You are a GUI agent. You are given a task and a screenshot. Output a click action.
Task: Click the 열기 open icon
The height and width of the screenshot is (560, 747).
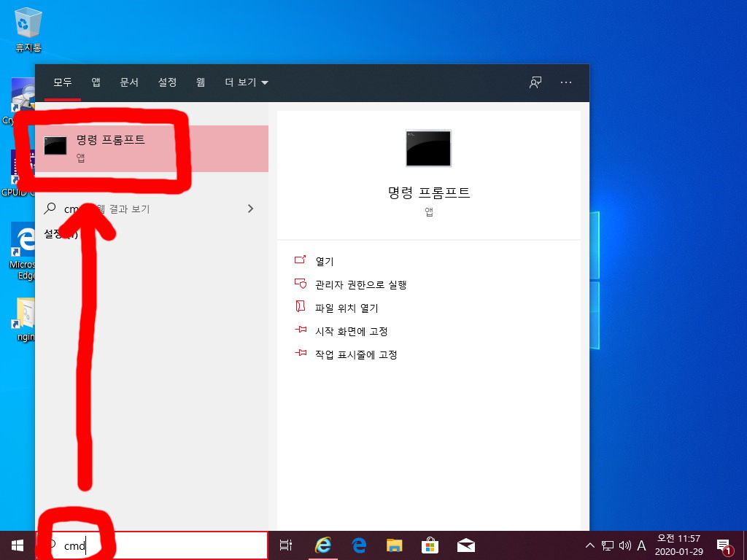point(300,260)
